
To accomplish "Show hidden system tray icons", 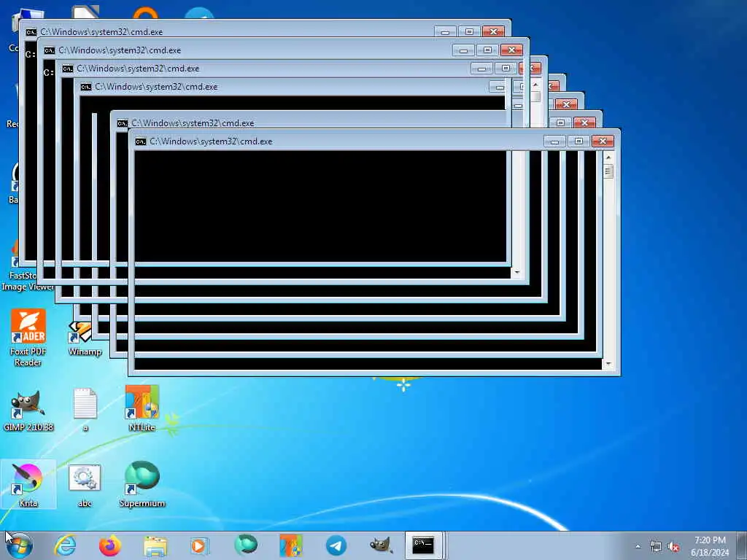I will pos(638,547).
